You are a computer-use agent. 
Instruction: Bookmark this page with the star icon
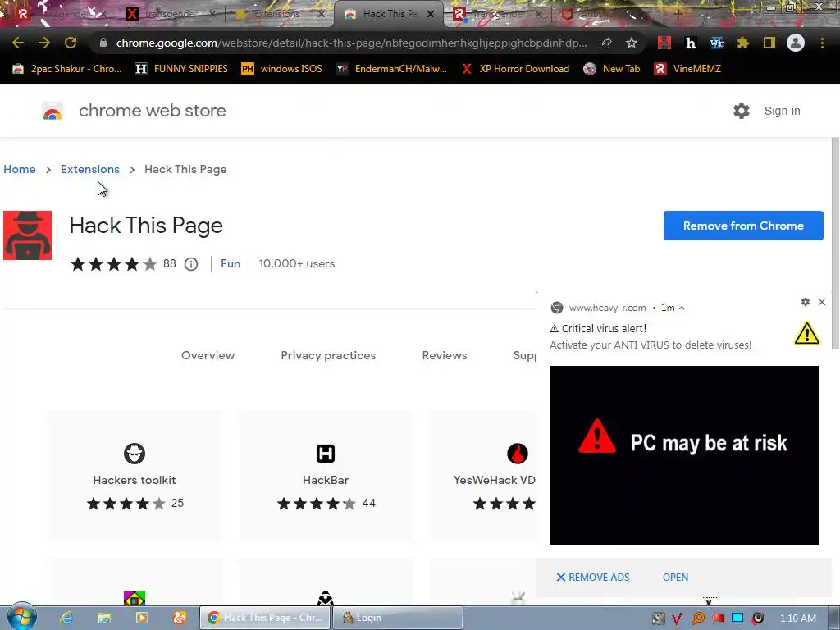coord(632,43)
